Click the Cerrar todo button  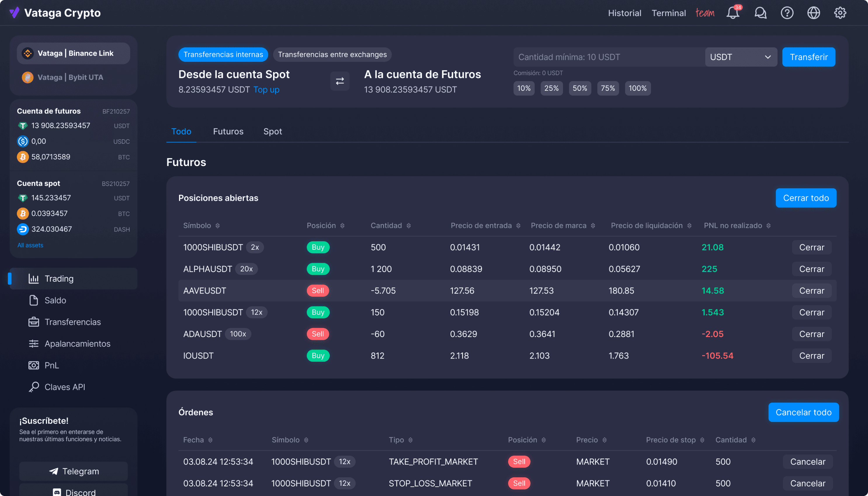pos(805,198)
